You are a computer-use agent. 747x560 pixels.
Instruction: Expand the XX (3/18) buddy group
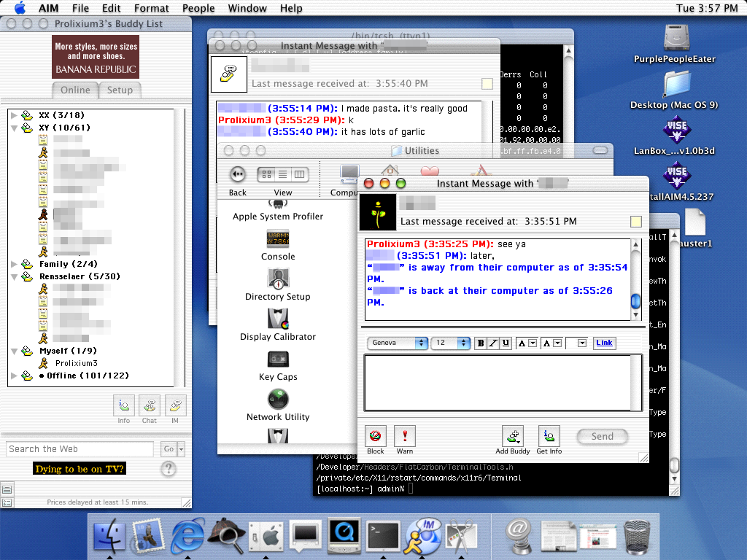click(x=15, y=115)
